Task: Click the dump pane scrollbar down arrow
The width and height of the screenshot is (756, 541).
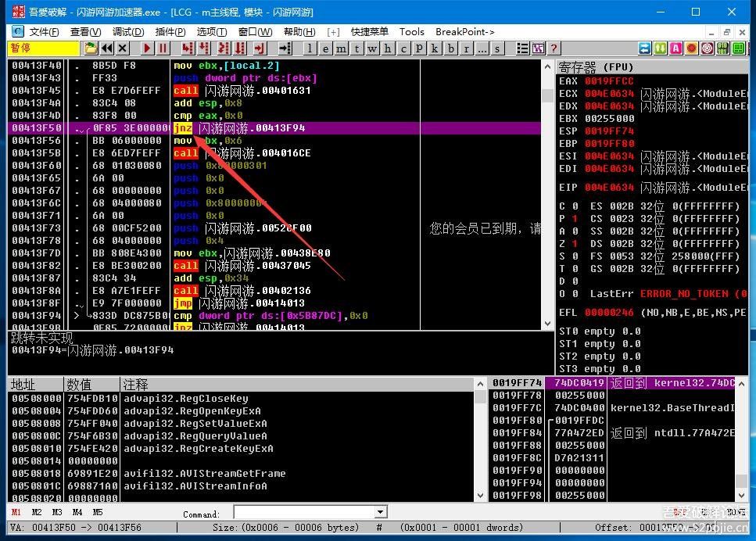Action: point(480,495)
